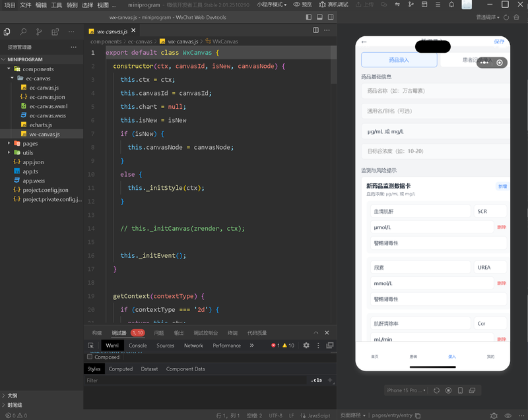Image resolution: width=528 pixels, height=420 pixels.
Task: Switch to the 终端 terminal tab
Action: click(233, 333)
